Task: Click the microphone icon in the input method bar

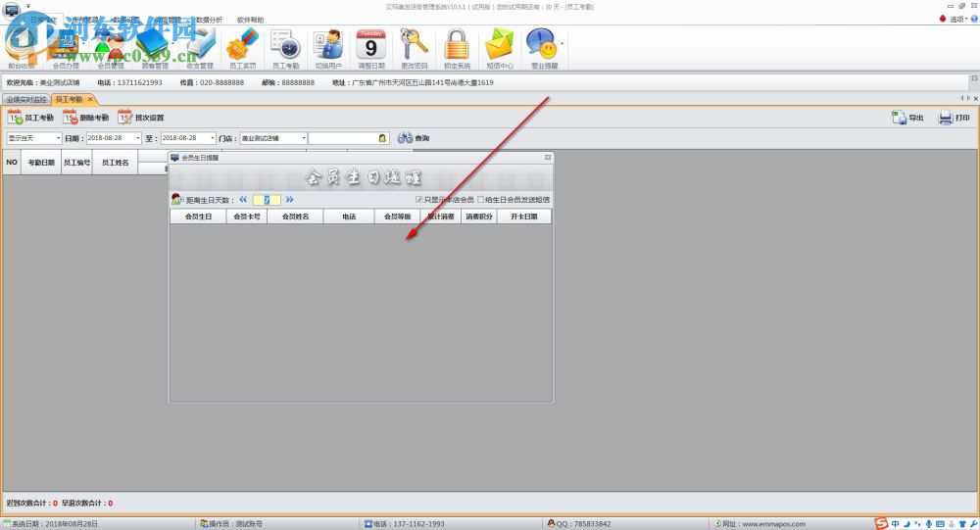Action: coord(929,524)
